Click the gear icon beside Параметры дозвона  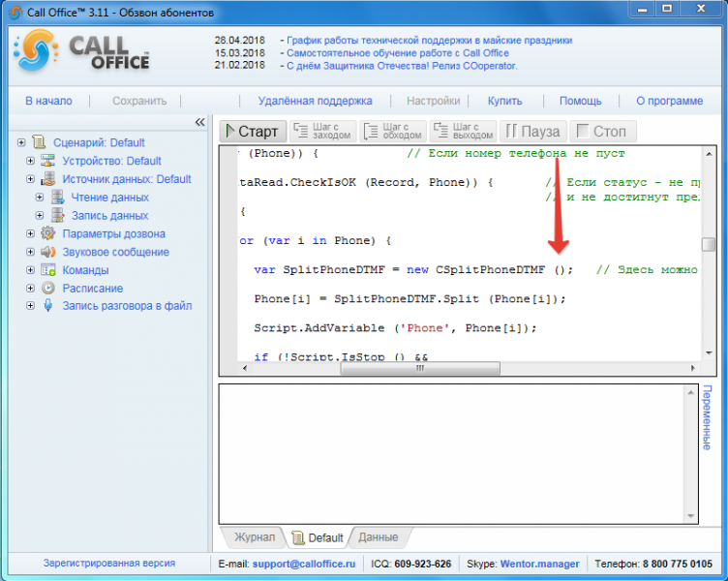coord(47,233)
